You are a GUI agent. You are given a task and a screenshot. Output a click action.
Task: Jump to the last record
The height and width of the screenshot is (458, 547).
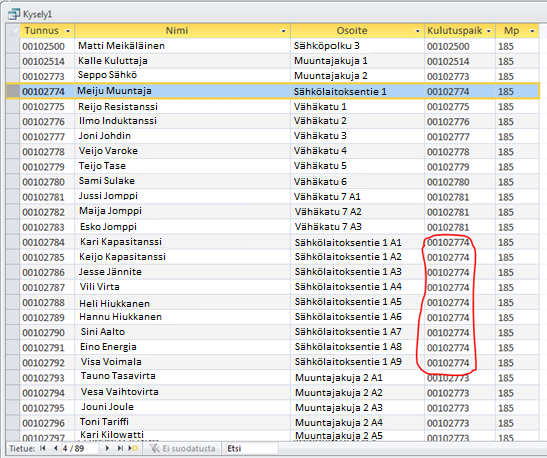point(120,448)
